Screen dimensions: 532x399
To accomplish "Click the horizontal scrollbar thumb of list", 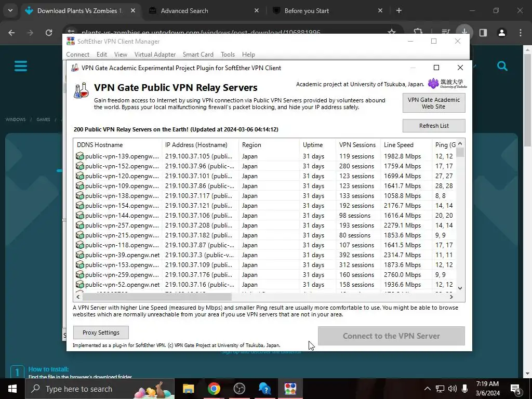I will (157, 297).
